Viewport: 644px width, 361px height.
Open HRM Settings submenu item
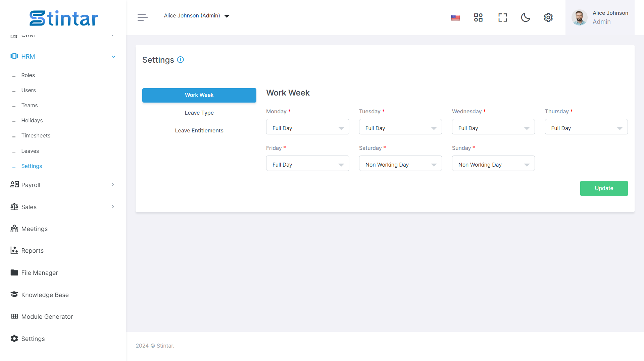[x=32, y=166]
